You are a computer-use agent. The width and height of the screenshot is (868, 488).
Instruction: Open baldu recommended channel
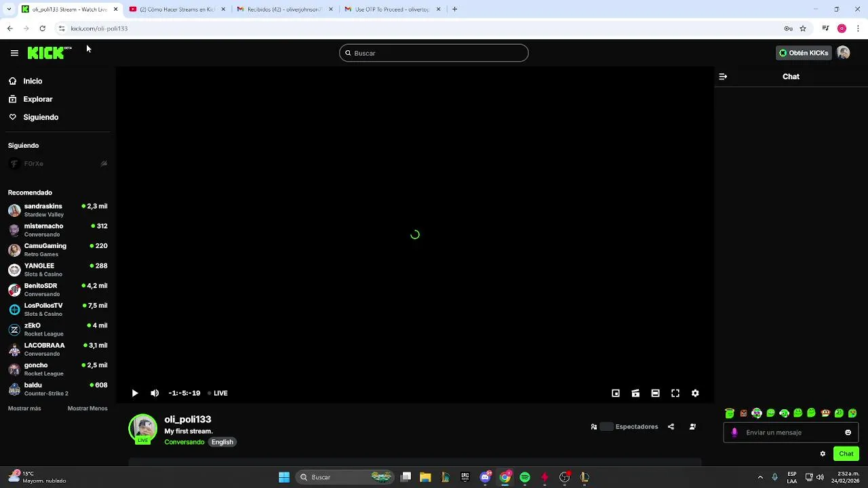pyautogui.click(x=58, y=389)
